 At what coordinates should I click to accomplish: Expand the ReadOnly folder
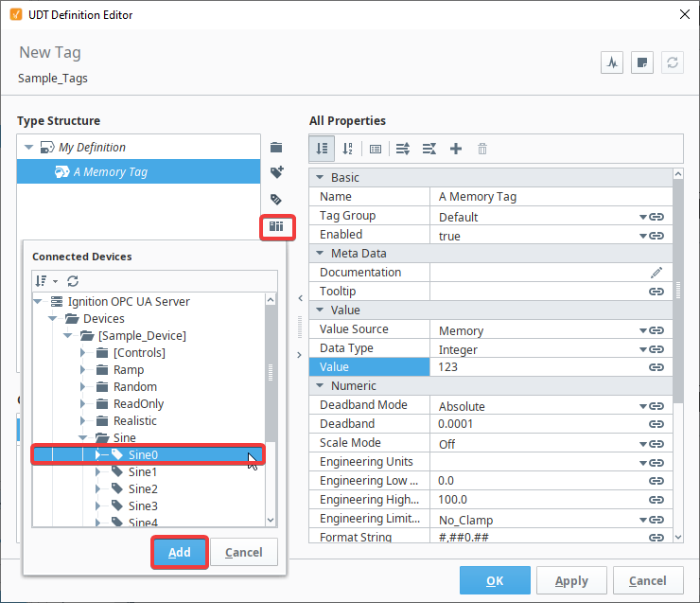[82, 404]
